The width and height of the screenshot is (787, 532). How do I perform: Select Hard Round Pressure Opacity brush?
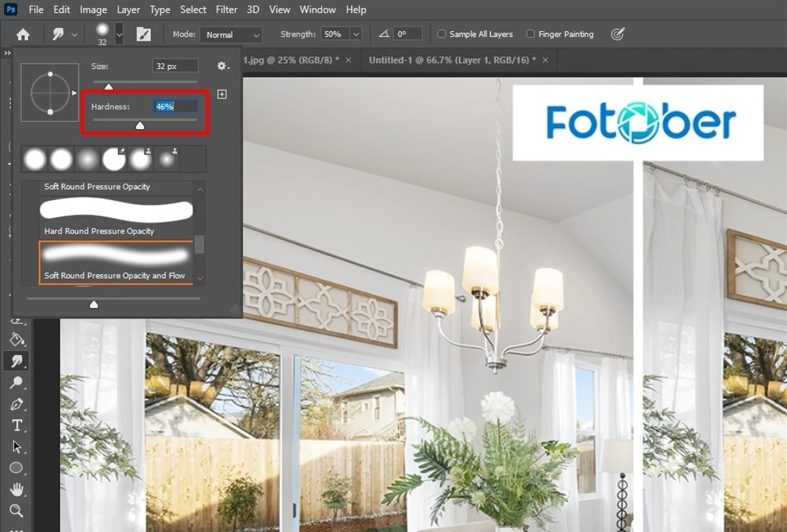coord(116,211)
